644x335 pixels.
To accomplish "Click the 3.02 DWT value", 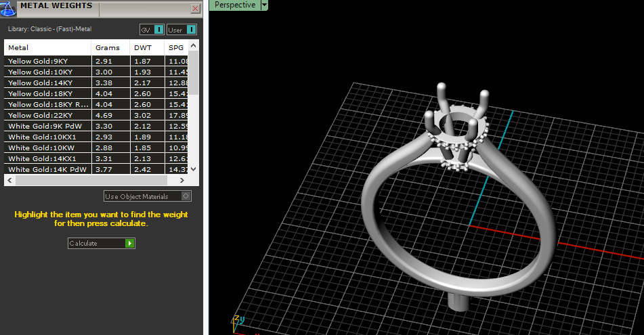I will click(x=142, y=115).
